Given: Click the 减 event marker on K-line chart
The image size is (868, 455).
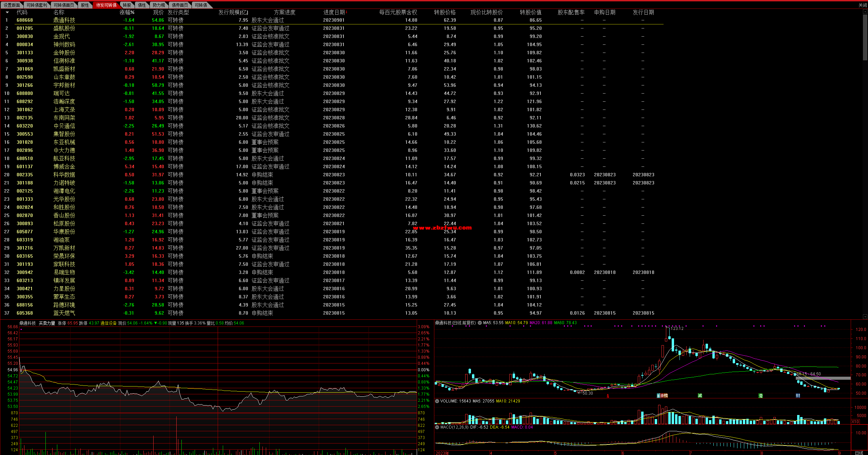Looking at the screenshot, I should click(x=700, y=396).
